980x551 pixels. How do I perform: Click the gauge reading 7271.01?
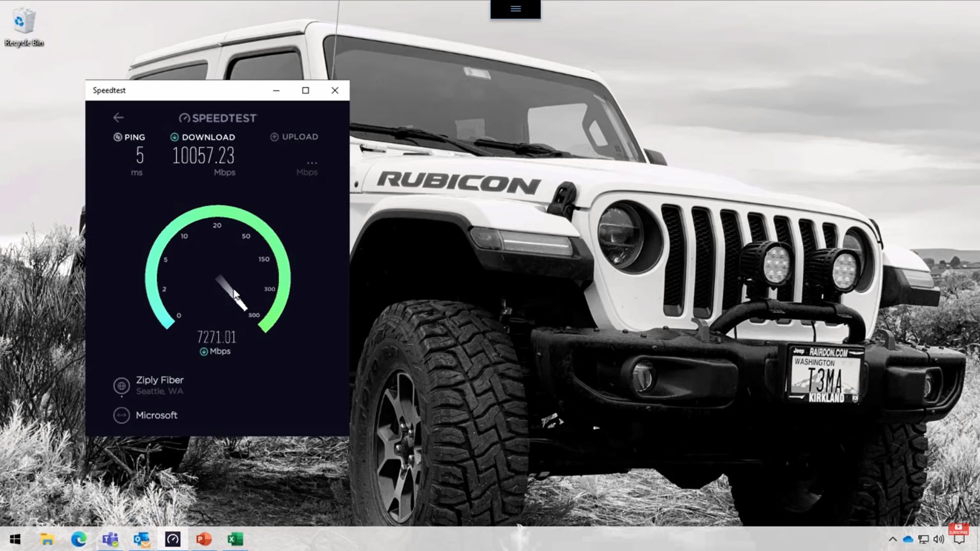click(217, 338)
